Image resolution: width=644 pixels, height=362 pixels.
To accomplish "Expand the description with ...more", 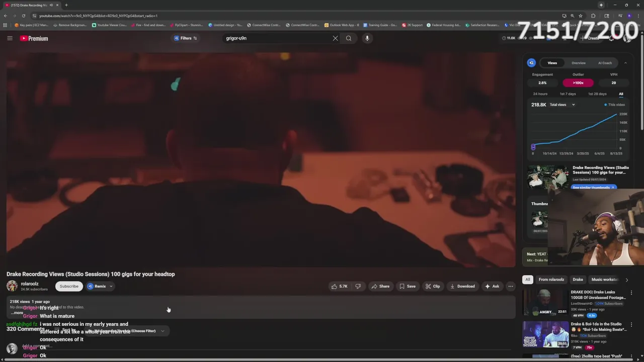I will tap(17, 313).
